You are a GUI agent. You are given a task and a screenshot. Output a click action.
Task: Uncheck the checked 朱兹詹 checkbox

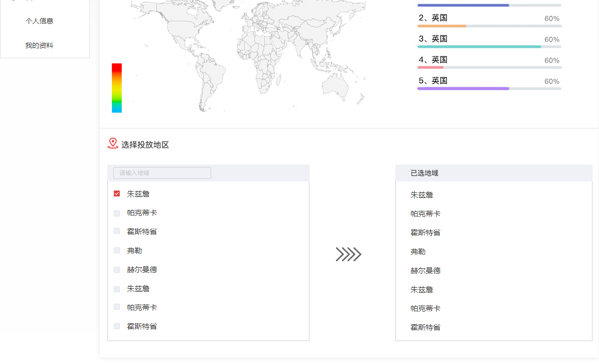click(117, 193)
